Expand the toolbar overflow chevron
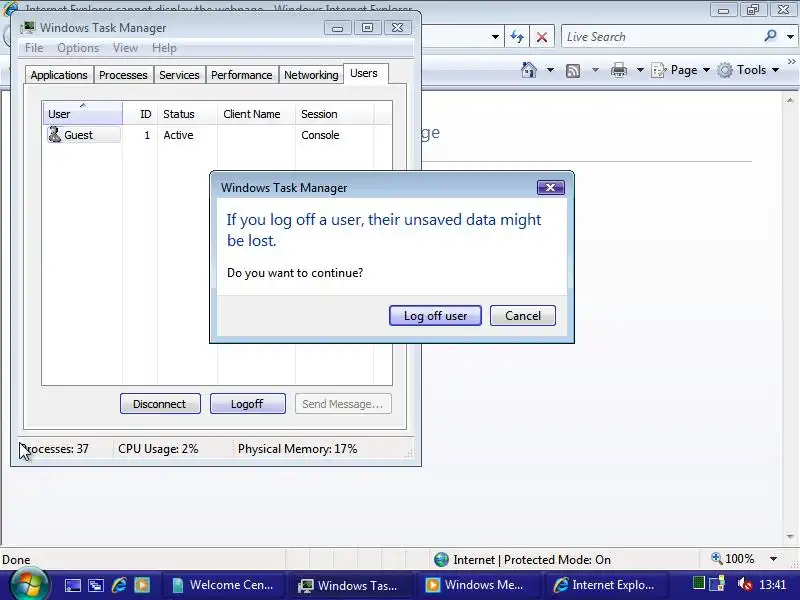 tap(792, 62)
